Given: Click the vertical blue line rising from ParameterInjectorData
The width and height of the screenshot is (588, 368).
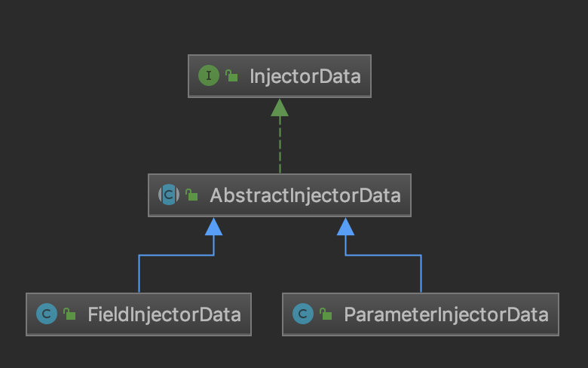Looking at the screenshot, I should tap(421, 274).
